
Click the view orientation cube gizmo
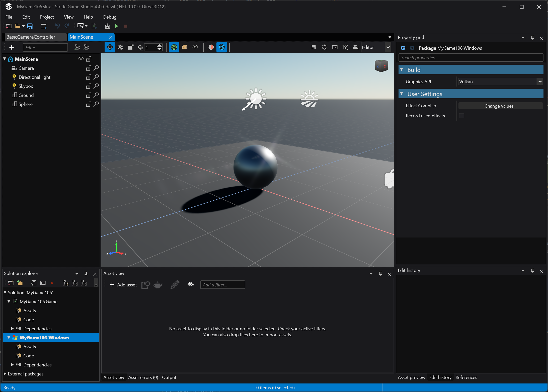381,66
